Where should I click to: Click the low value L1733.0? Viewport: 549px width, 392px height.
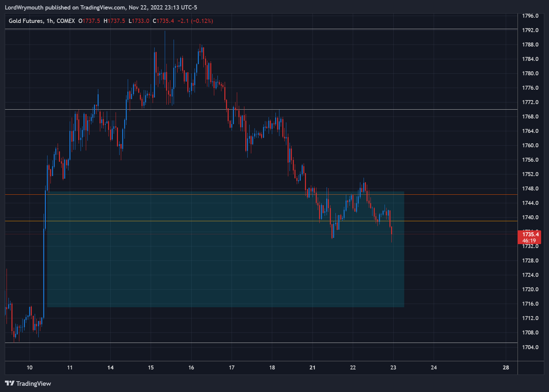pyautogui.click(x=139, y=21)
